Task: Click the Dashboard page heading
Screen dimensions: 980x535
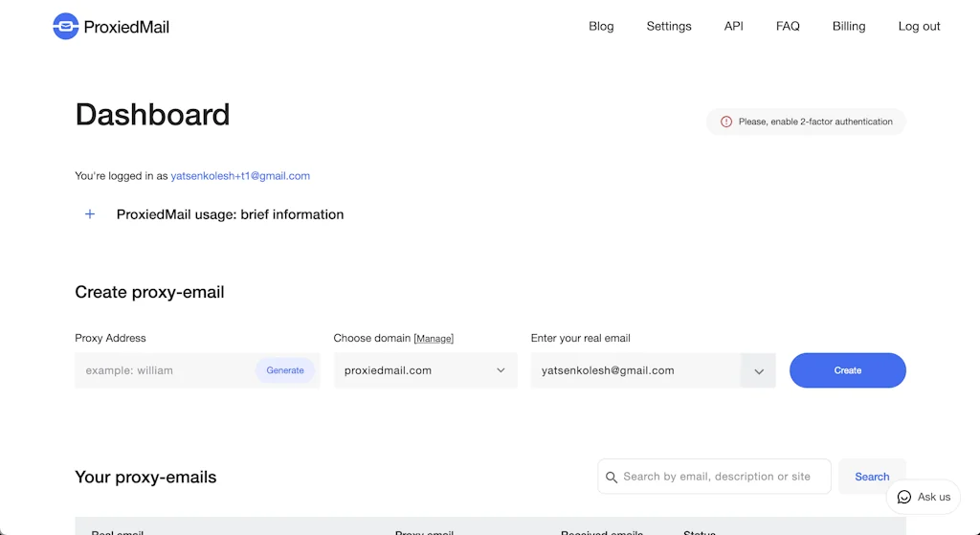Action: (x=152, y=115)
